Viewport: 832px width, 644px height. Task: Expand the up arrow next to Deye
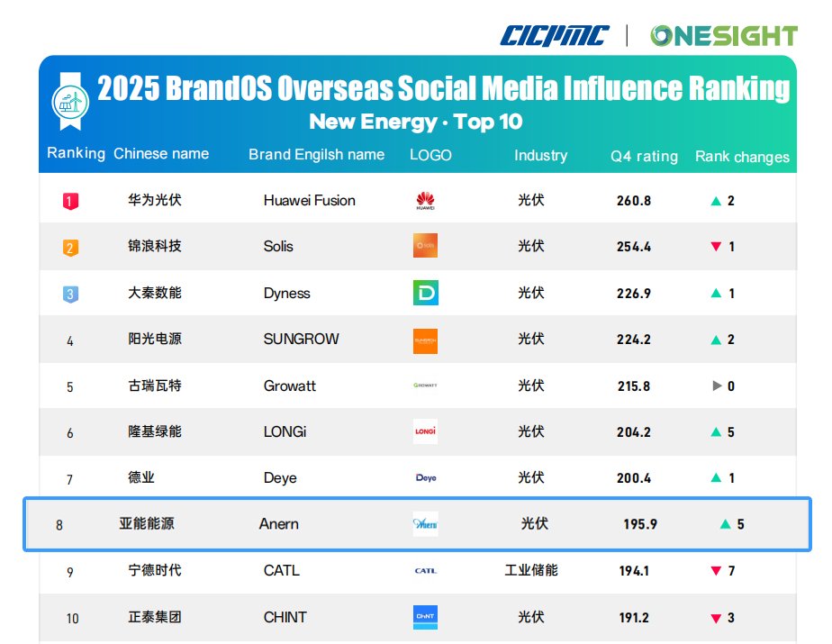point(716,478)
